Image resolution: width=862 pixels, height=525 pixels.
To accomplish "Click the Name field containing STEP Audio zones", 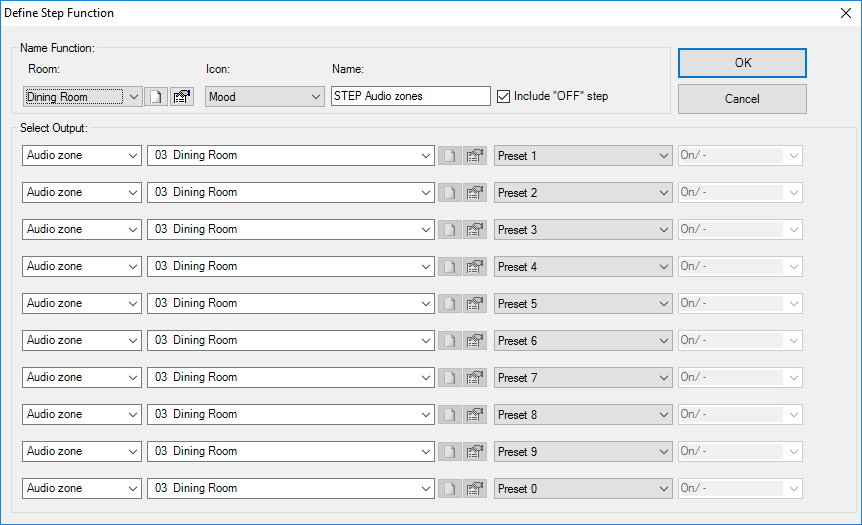I will [x=411, y=96].
